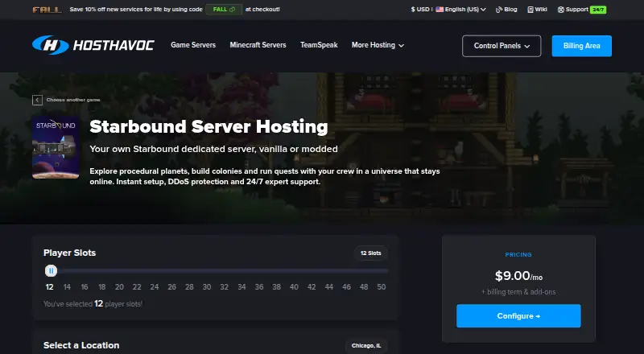Click the Chicago, IL location badge
Screen dimensions: 644x354
(366, 345)
